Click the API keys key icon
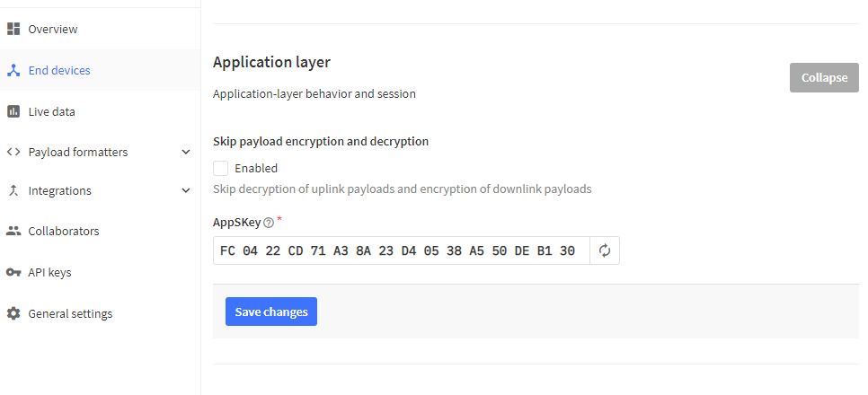The height and width of the screenshot is (395, 868). pos(13,272)
